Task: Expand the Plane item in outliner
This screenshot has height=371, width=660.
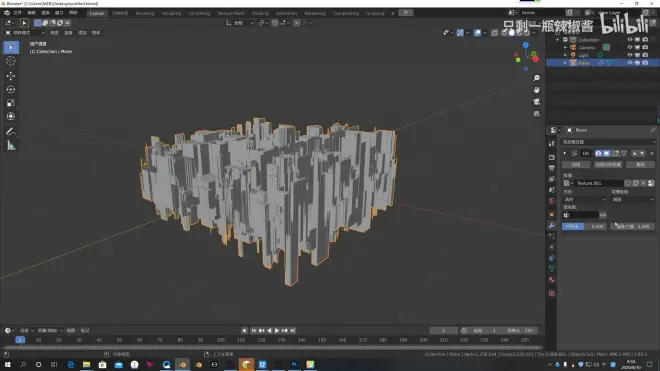Action: pyautogui.click(x=565, y=62)
